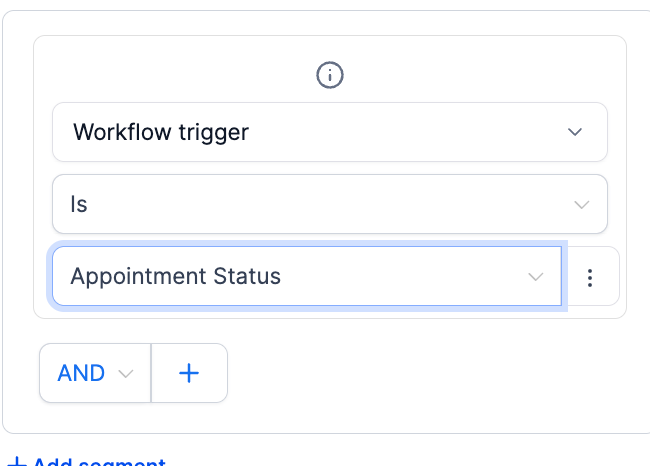Switch the AND logical operator selector
The image size is (650, 466).
pos(95,373)
